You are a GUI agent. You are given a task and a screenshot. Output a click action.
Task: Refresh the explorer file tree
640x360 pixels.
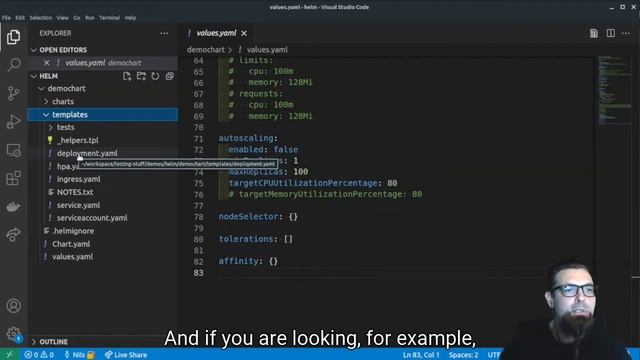coord(155,76)
